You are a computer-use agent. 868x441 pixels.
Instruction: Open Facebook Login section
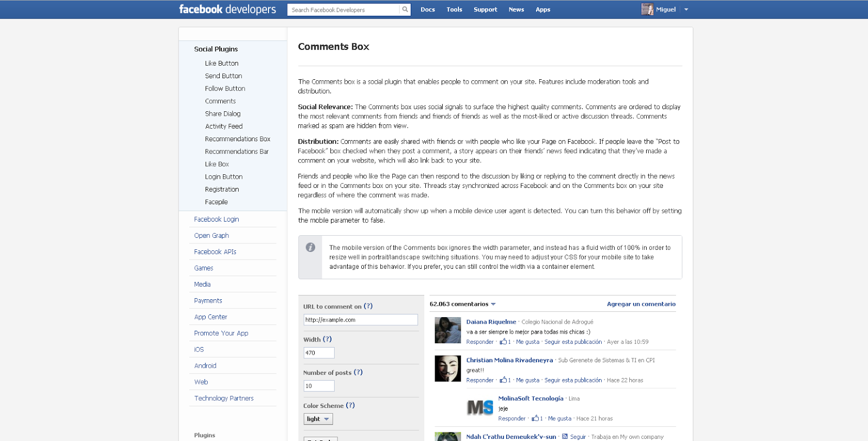pyautogui.click(x=216, y=219)
